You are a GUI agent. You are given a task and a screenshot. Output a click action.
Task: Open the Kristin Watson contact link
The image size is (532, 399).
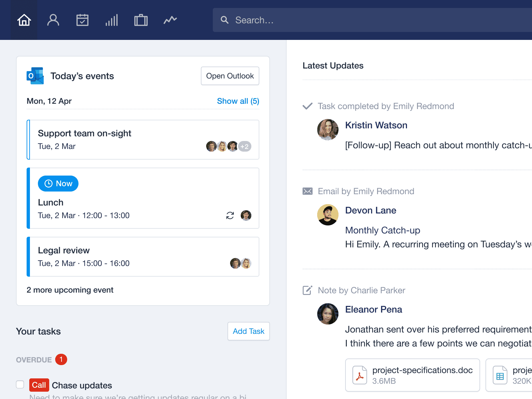(x=376, y=125)
